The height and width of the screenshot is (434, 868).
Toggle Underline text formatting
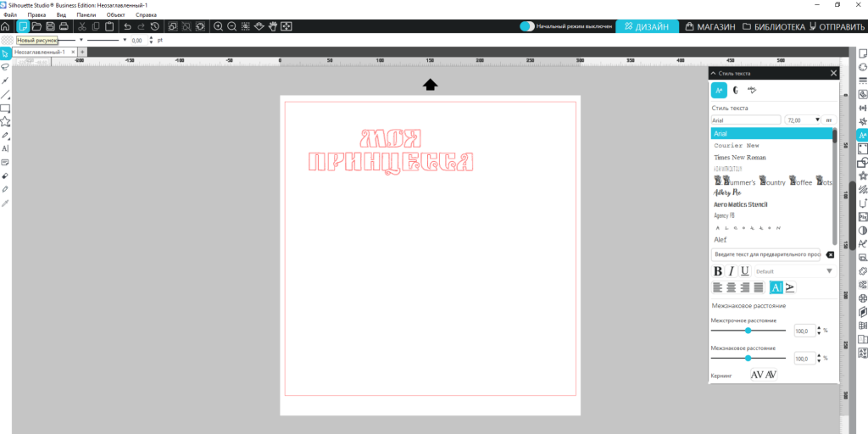point(744,270)
